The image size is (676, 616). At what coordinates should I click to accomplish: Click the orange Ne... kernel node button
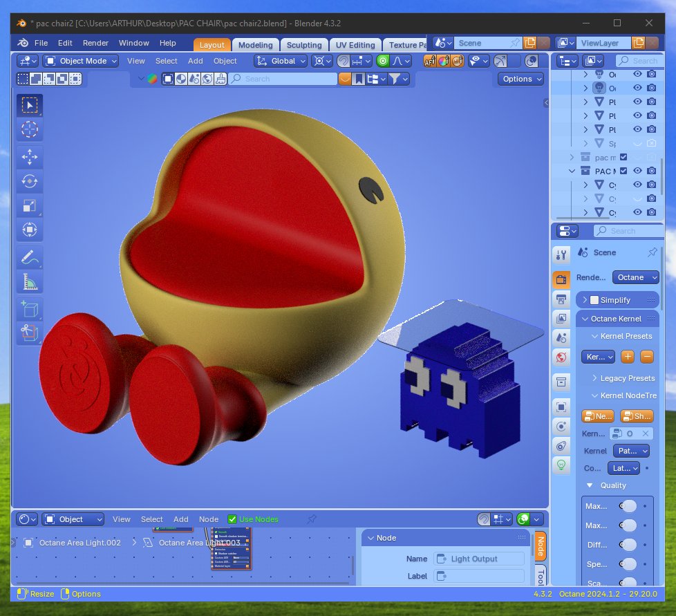click(597, 416)
